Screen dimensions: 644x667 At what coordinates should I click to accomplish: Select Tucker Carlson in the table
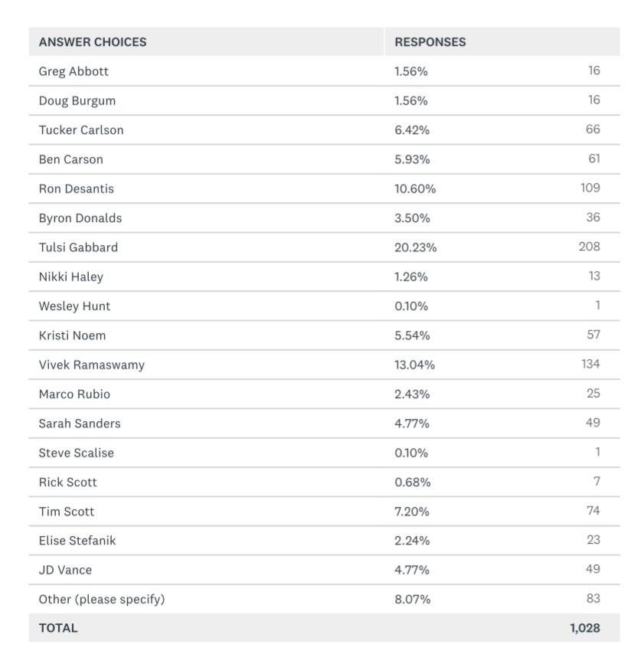(x=81, y=130)
